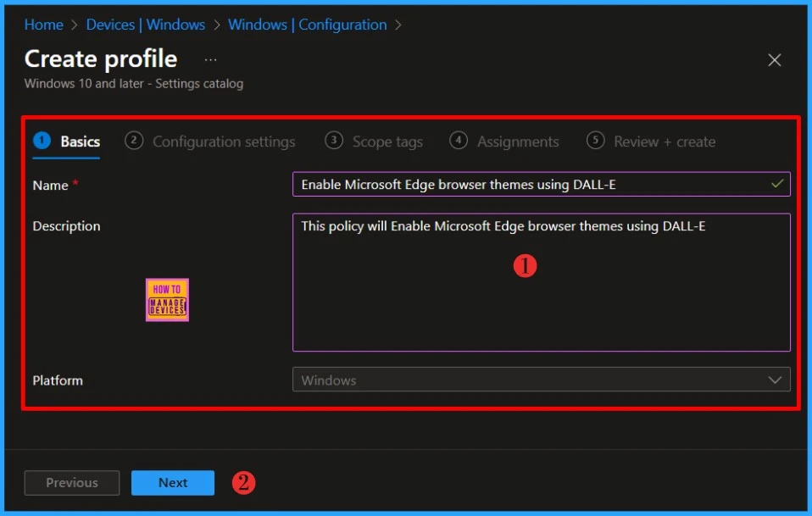Click the Name input field
The height and width of the screenshot is (516, 812).
tap(541, 184)
